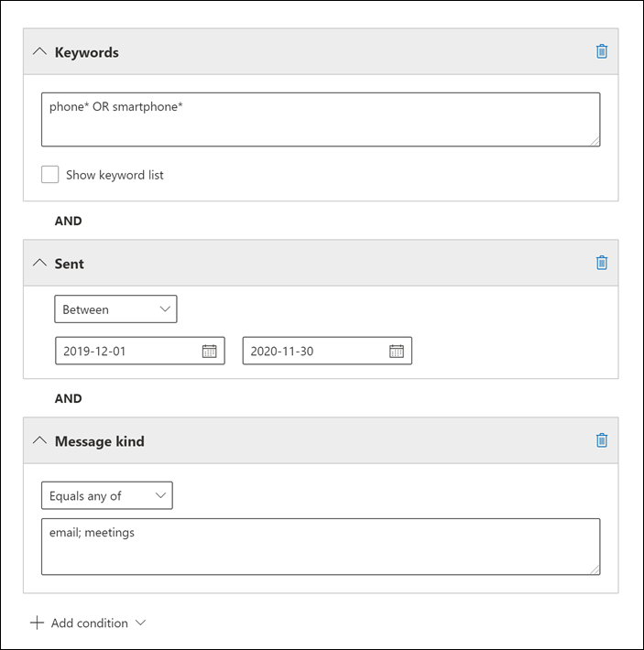Collapse the Sent section chevron
644x650 pixels.
point(38,263)
